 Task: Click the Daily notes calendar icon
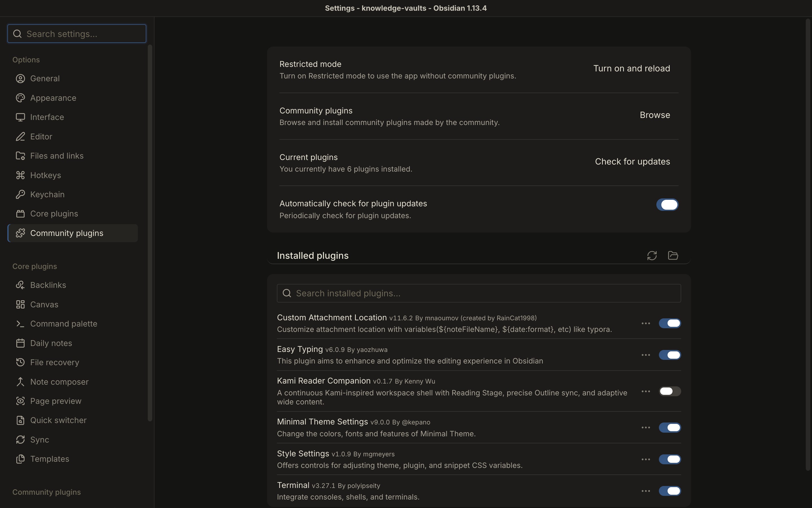21,343
